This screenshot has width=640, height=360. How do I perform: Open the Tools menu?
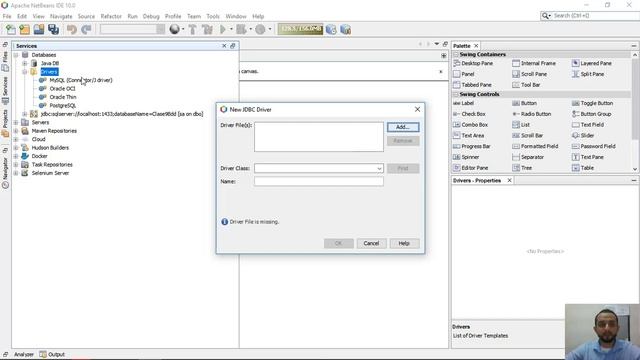click(x=213, y=16)
